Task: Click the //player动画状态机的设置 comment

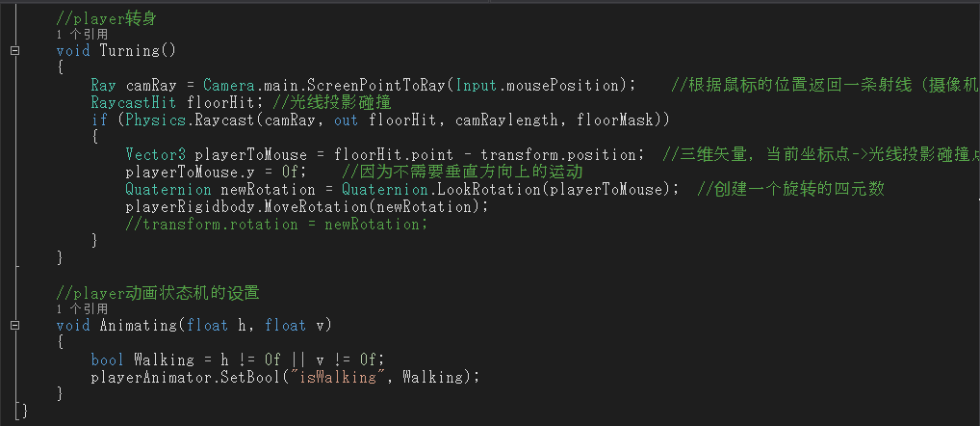Action: [157, 293]
